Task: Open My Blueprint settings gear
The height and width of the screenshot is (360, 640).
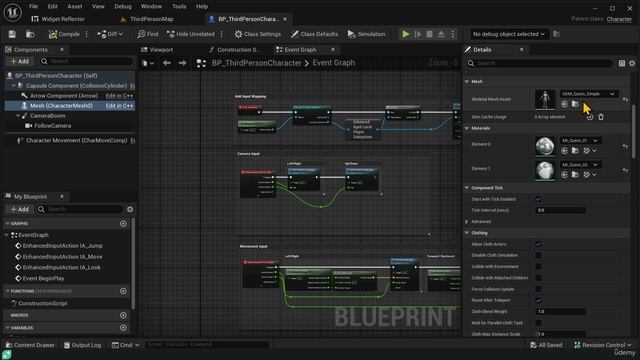Action: pos(130,209)
